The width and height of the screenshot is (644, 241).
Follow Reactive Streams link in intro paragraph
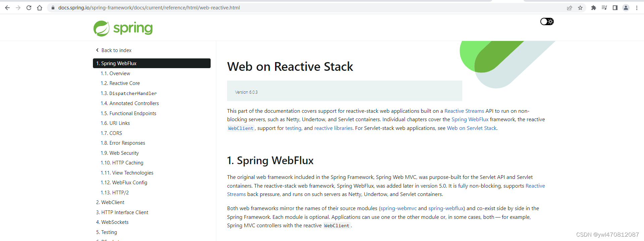click(x=464, y=111)
